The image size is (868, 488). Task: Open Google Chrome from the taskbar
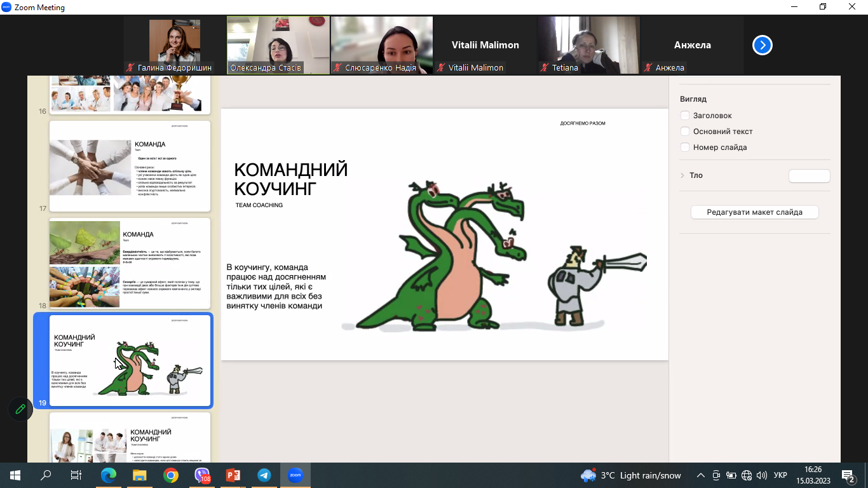coord(170,475)
